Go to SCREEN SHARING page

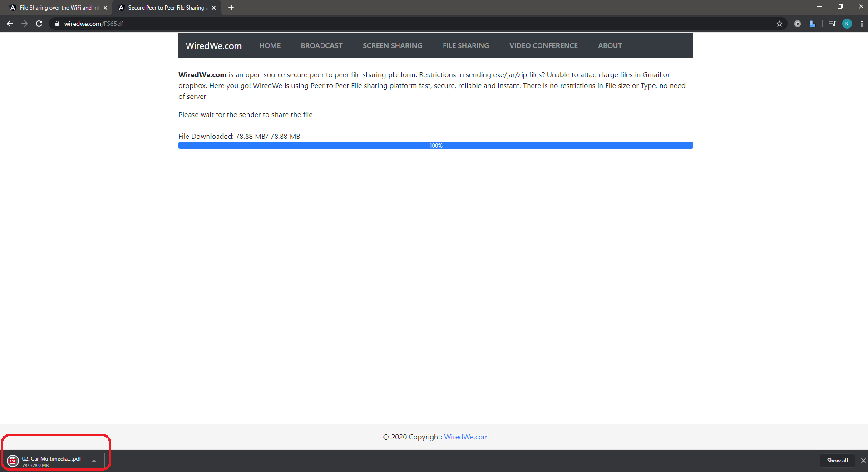392,46
